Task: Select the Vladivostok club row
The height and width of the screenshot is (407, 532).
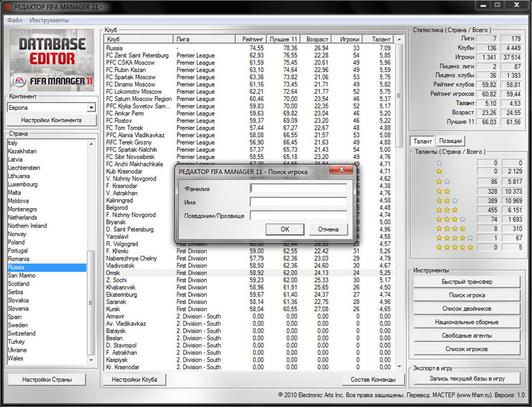Action: tap(249, 265)
